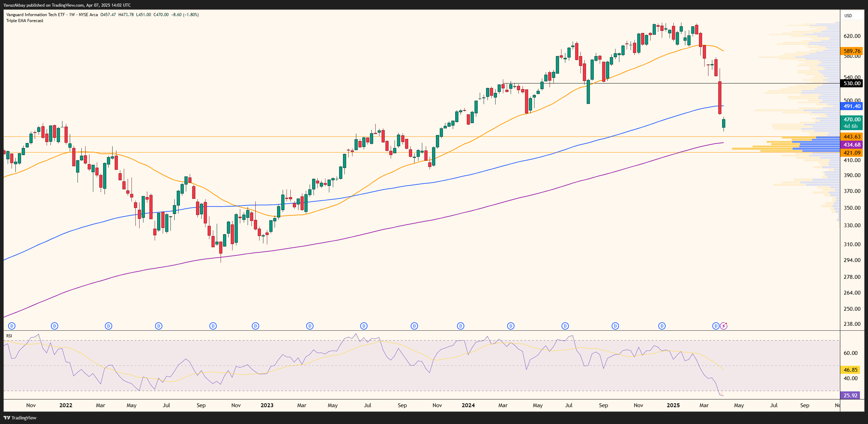Viewport: 868px width, 424px height.
Task: Select the Triple EMA Forecast indicator label
Action: (25, 20)
